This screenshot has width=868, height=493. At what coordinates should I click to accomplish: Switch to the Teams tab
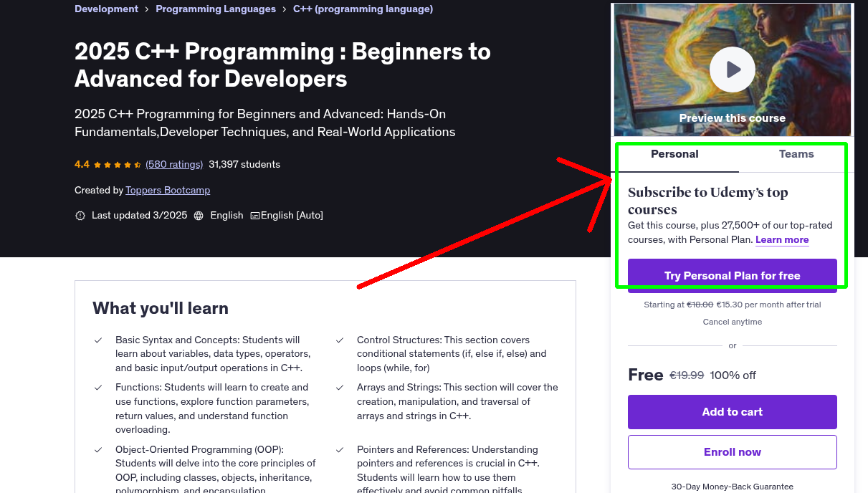coord(796,154)
